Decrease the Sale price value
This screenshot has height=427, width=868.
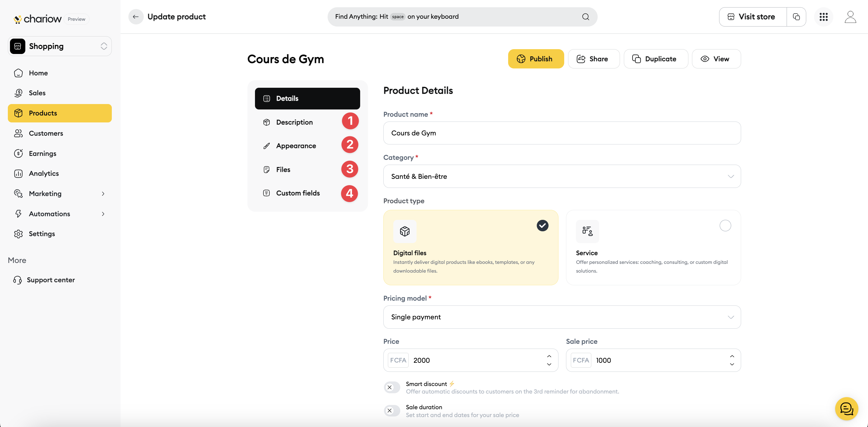pos(732,364)
